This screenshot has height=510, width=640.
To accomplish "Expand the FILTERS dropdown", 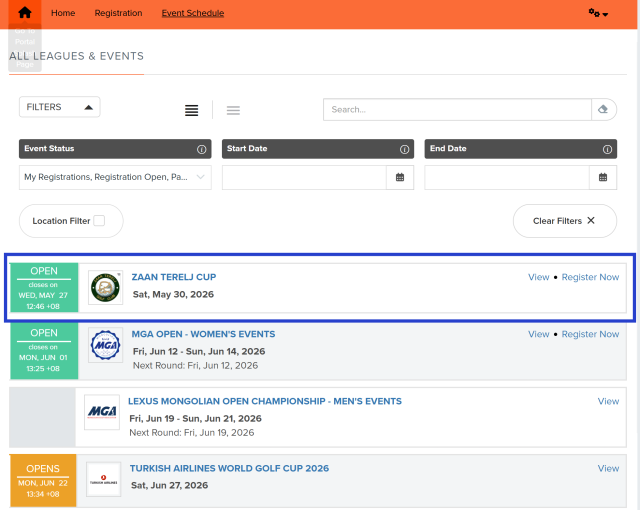I will [x=60, y=107].
